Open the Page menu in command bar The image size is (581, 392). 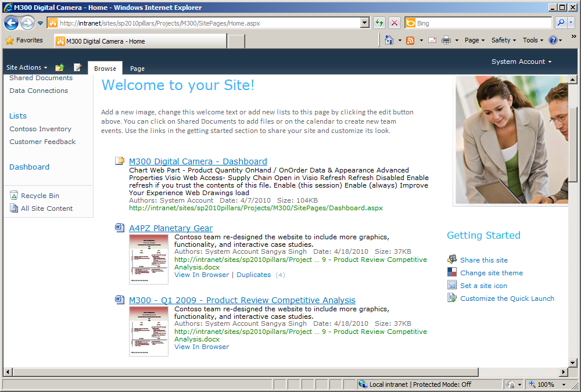(475, 40)
